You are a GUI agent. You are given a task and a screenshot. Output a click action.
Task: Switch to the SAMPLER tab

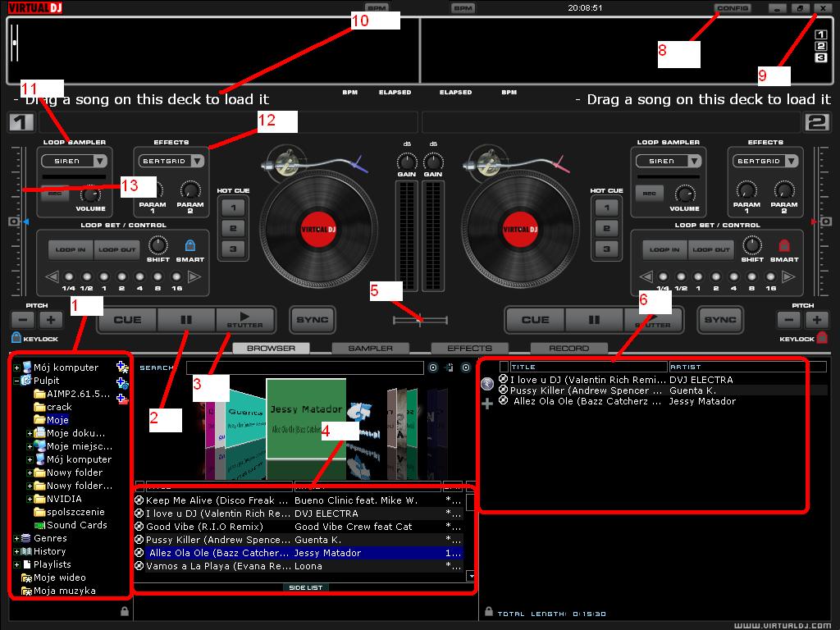coord(370,348)
